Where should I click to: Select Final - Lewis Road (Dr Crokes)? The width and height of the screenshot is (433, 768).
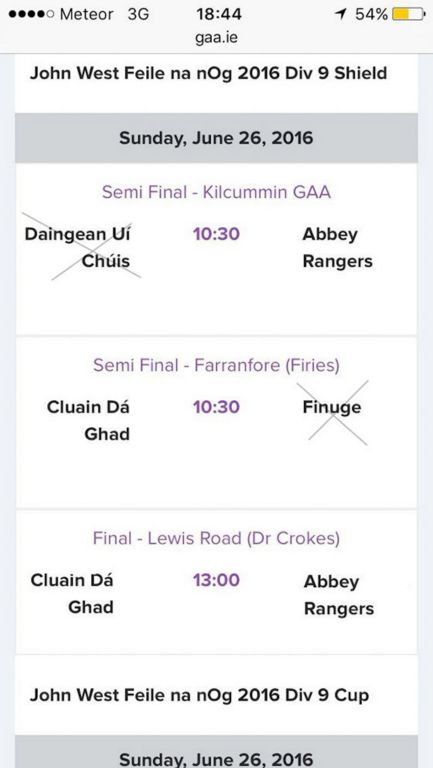216,538
